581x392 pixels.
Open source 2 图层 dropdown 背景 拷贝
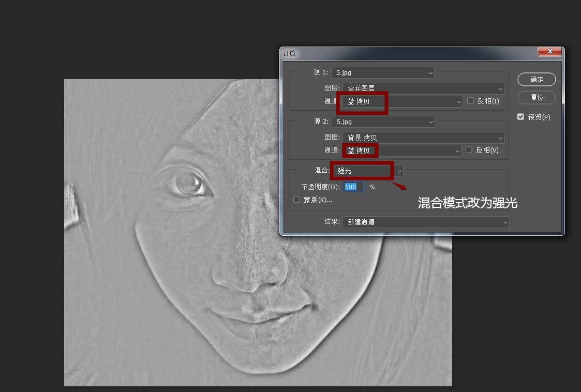coord(424,138)
